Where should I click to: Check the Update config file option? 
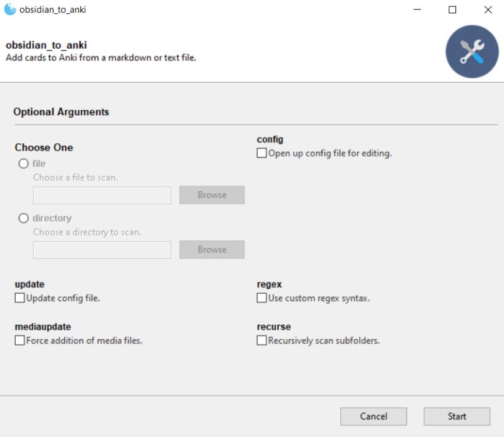click(20, 298)
